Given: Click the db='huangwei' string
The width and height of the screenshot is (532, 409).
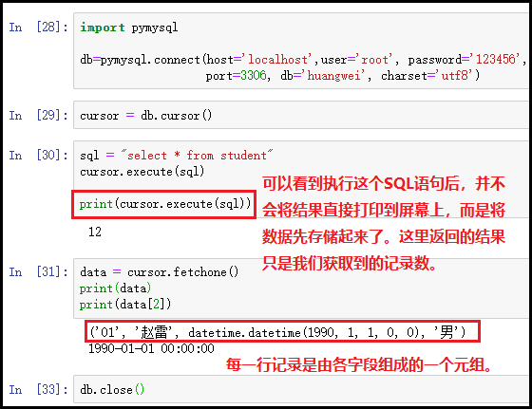Looking at the screenshot, I should (334, 75).
